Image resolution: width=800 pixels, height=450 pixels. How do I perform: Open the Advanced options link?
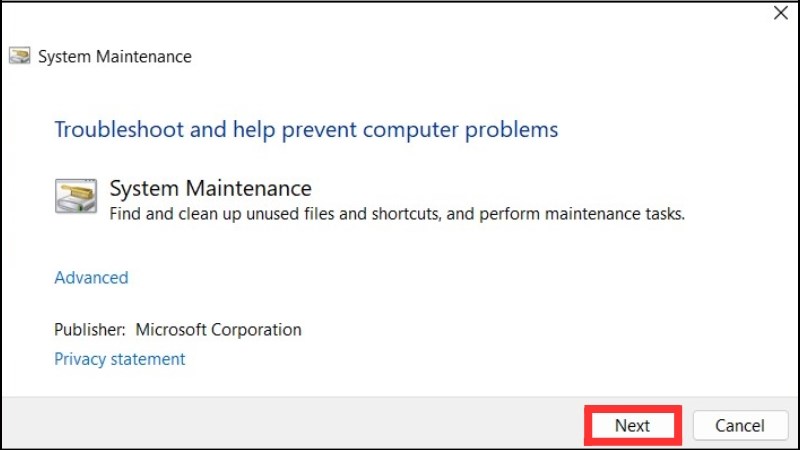(91, 277)
